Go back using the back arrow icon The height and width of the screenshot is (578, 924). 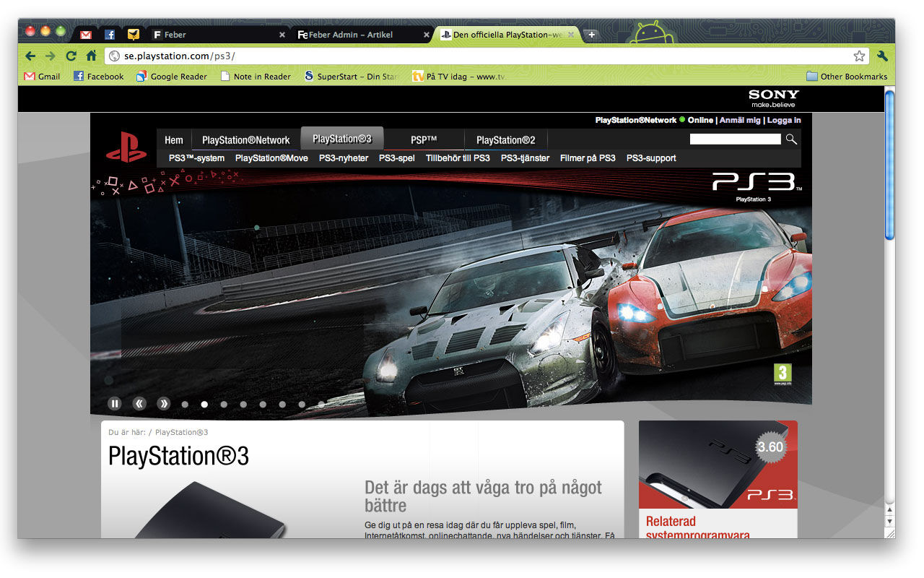30,56
